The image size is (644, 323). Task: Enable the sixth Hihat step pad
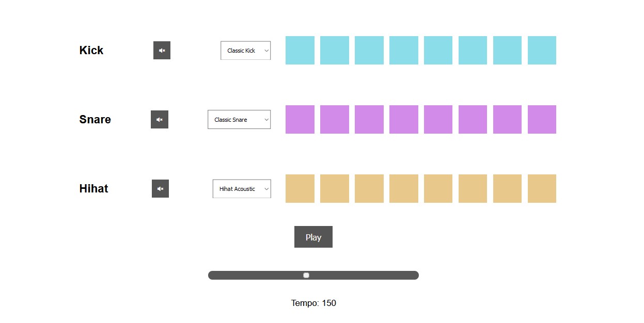(473, 189)
